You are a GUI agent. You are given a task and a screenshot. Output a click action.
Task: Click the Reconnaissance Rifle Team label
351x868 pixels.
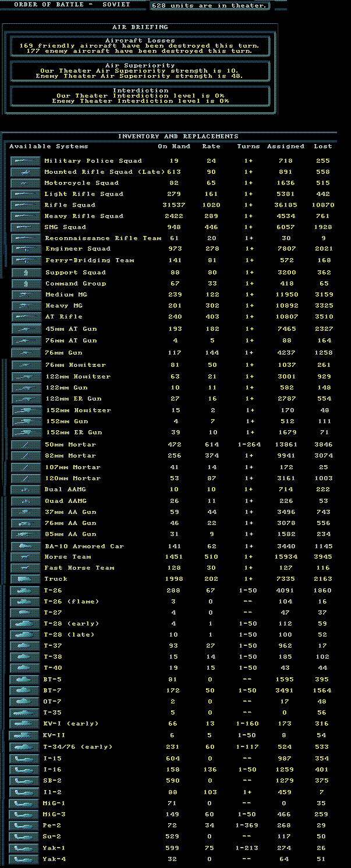103,238
